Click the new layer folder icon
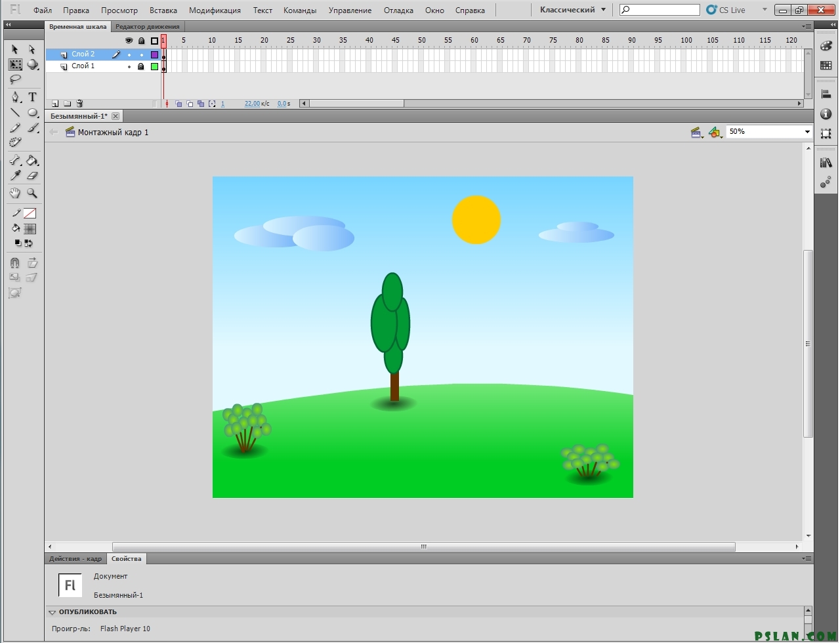 (67, 104)
